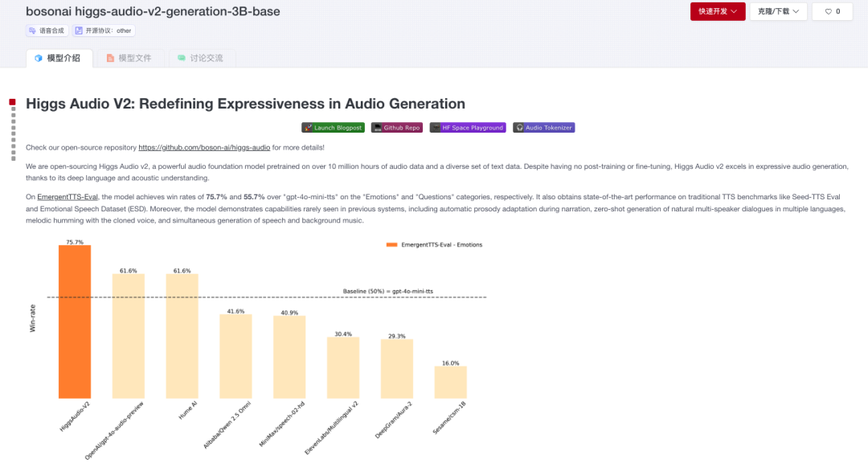Screen dimensions: 868x471
Task: Click the 模型介绍 cube icon
Action: pos(39,58)
